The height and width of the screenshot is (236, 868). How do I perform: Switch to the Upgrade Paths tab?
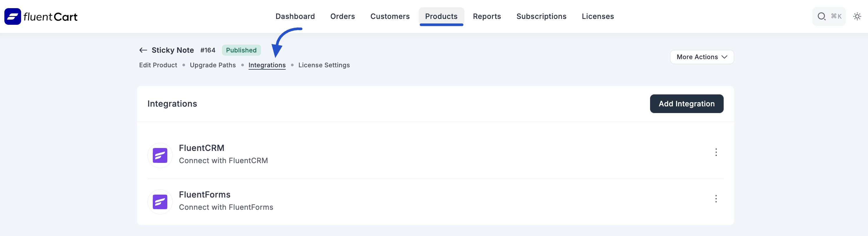(x=213, y=65)
